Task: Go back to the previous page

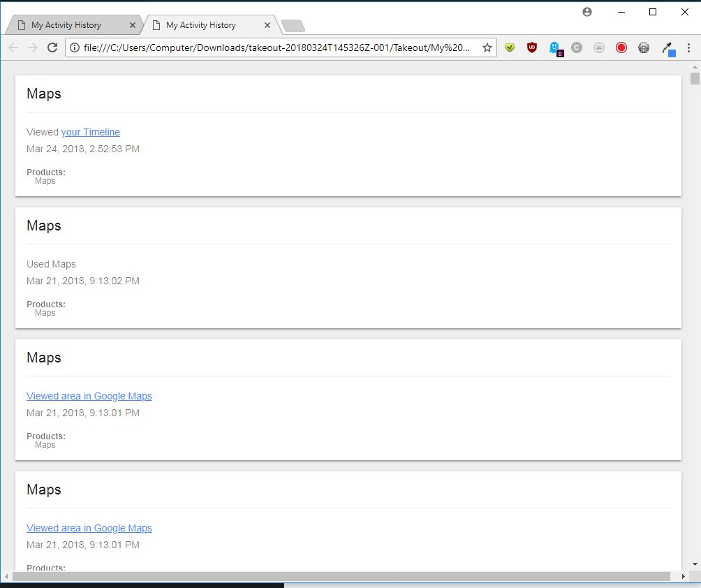Action: click(13, 48)
